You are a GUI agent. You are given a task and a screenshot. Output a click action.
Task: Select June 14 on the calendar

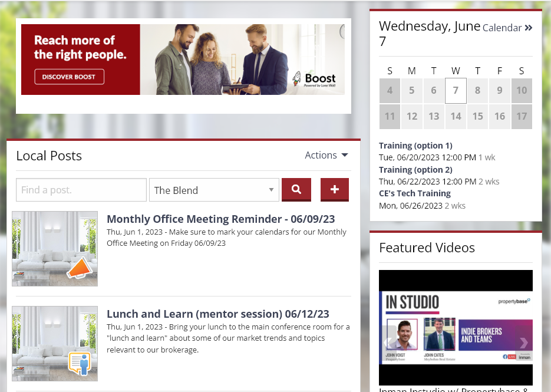point(456,116)
